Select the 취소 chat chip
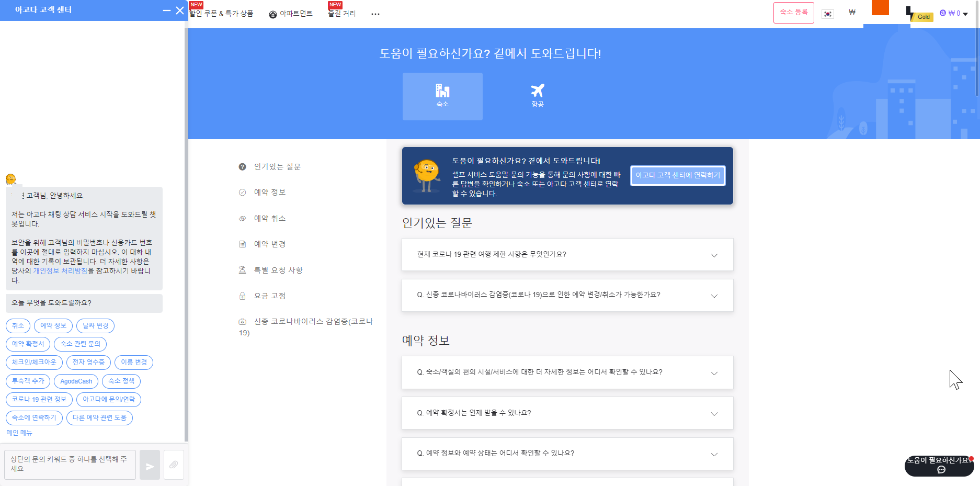Viewport: 980px width, 486px height. (18, 326)
